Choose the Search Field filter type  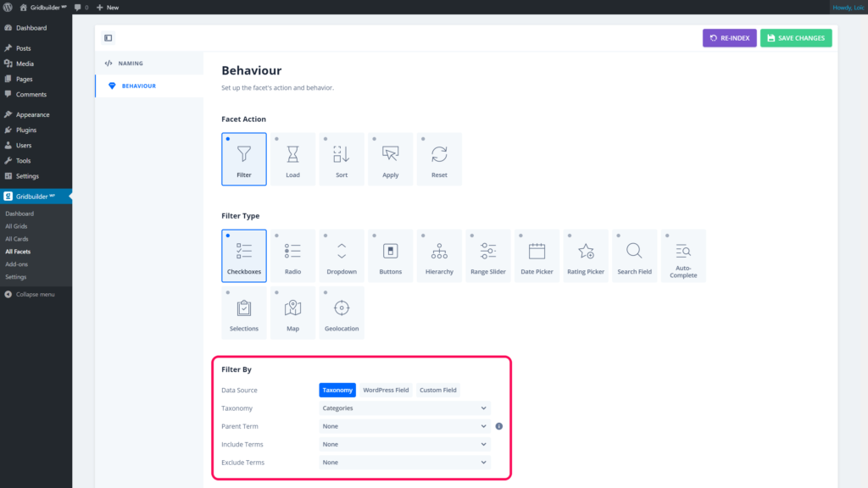[634, 256]
